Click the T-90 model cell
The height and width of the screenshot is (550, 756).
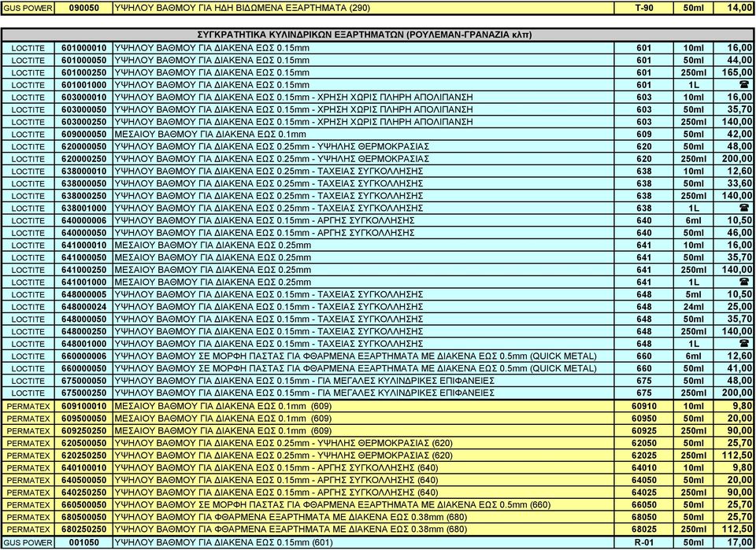643,8
